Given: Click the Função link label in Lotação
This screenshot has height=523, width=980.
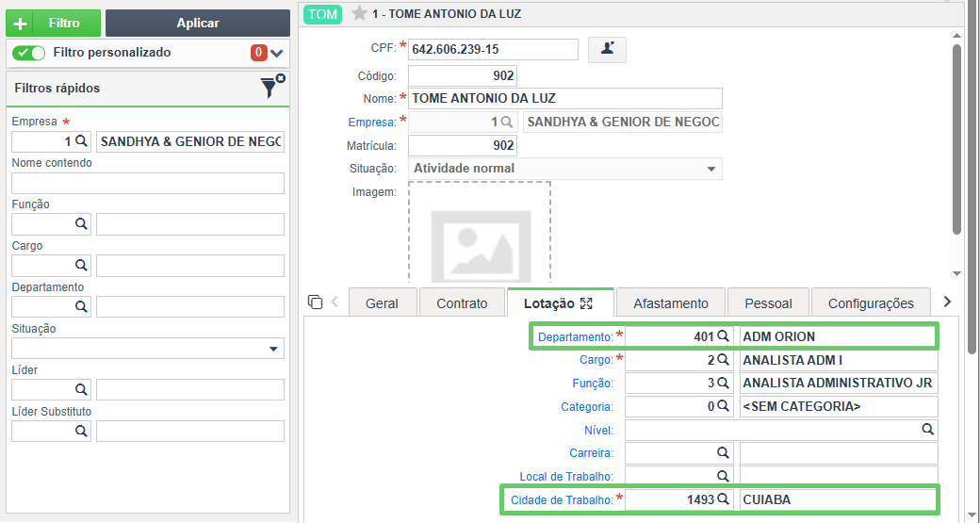Looking at the screenshot, I should point(593,383).
